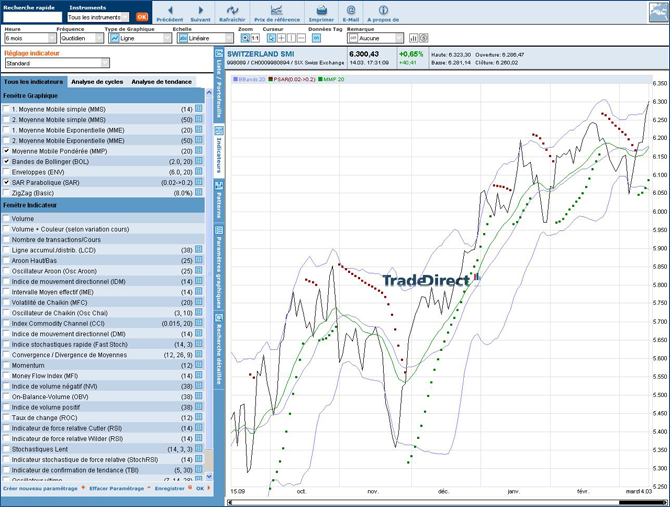Open the Paramètres graphiques side panel

[x=218, y=267]
